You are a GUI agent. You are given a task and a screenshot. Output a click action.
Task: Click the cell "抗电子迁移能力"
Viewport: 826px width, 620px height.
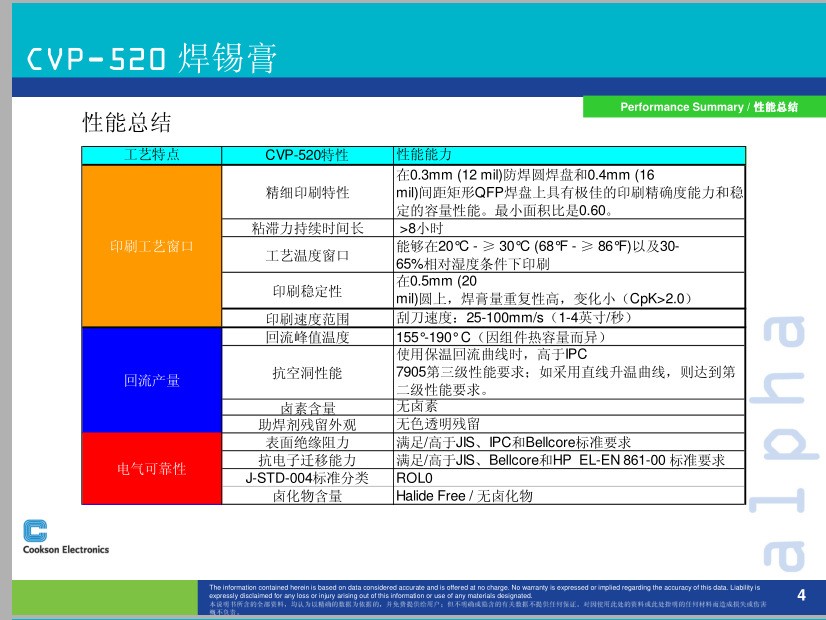point(307,460)
